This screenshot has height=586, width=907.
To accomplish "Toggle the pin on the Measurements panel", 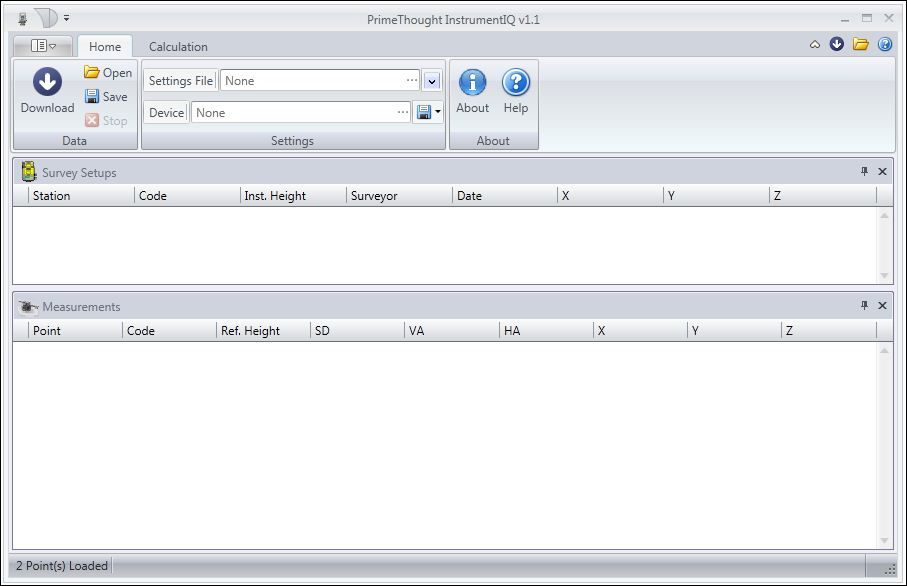I will [866, 306].
